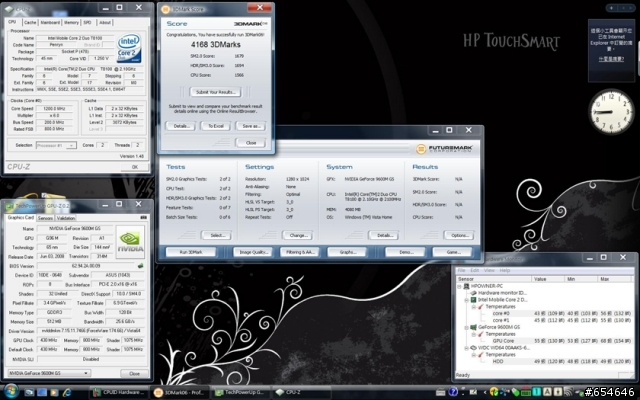Click Run 3DMark button
This screenshot has width=640, height=400.
point(191,252)
